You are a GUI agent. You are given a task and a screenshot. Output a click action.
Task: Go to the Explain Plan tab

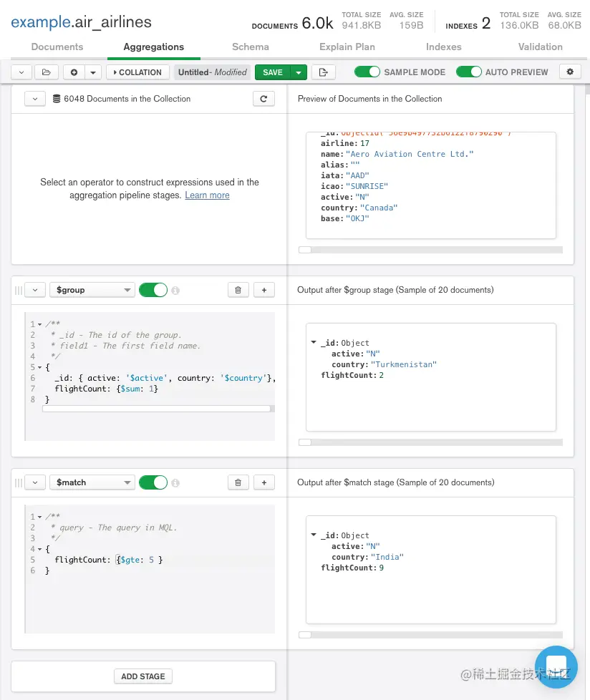347,47
